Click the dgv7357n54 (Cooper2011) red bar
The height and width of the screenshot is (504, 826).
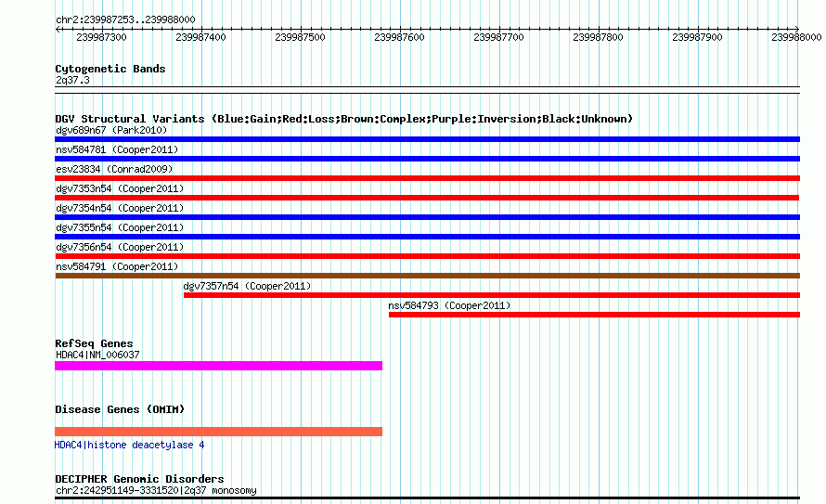(492, 295)
